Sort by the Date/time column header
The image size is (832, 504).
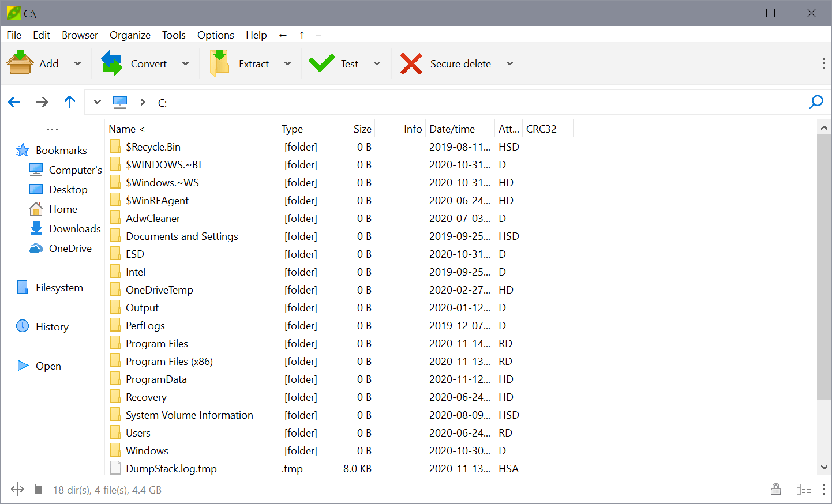click(x=460, y=129)
